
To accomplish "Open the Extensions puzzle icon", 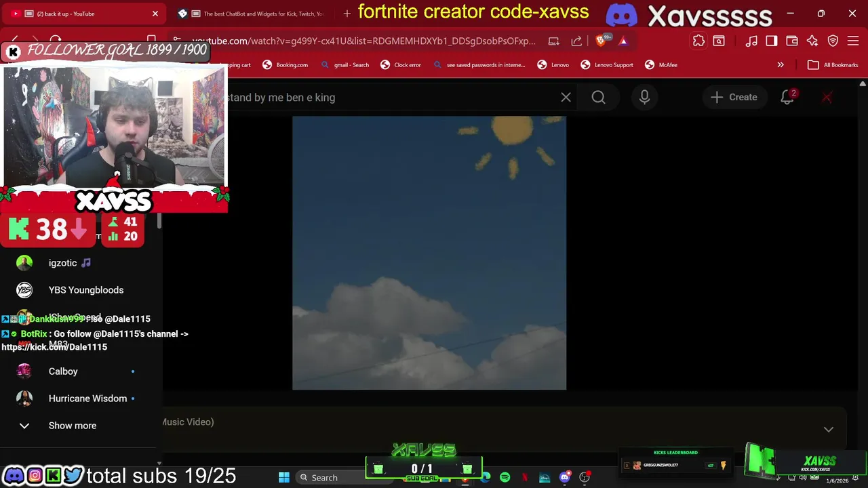I will pos(698,41).
